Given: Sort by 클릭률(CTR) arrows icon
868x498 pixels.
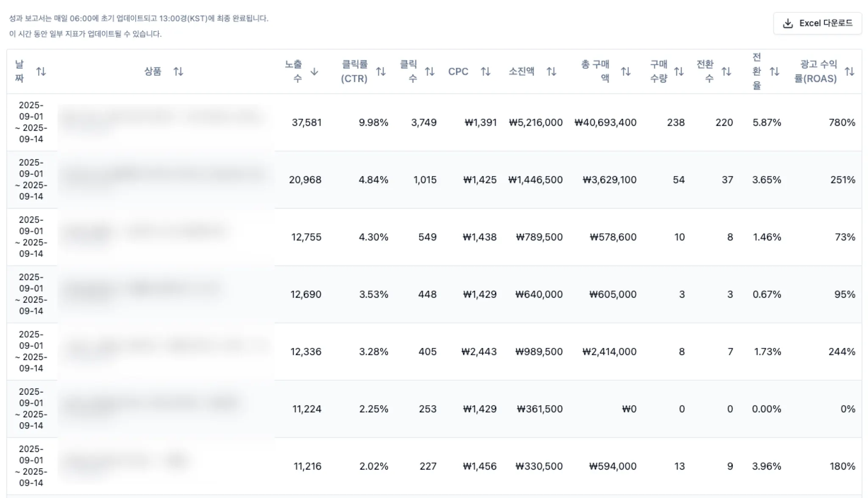Looking at the screenshot, I should pyautogui.click(x=381, y=72).
